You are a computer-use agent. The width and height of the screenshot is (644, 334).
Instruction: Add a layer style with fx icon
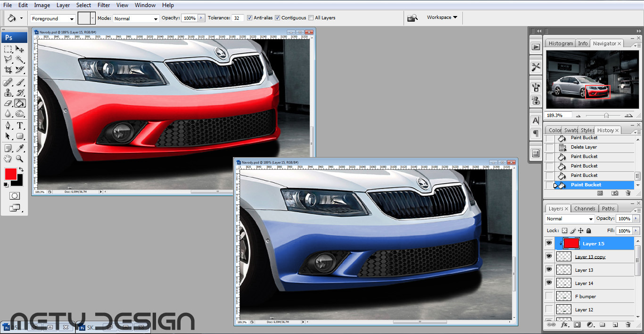(564, 325)
